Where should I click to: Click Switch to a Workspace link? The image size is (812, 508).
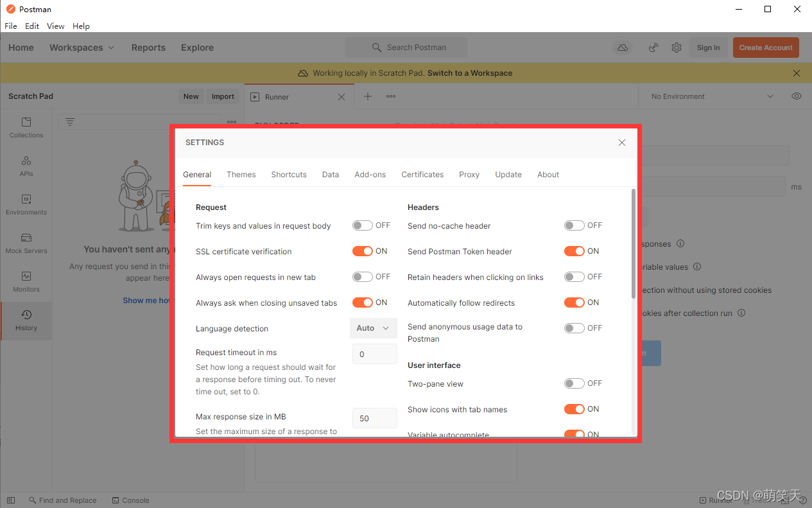click(470, 73)
